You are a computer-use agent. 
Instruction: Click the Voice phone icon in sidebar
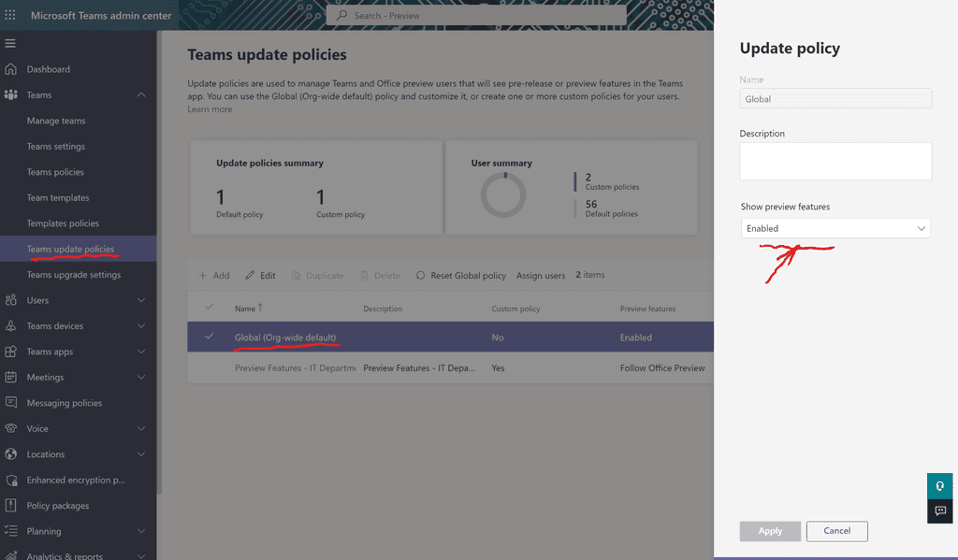[11, 429]
